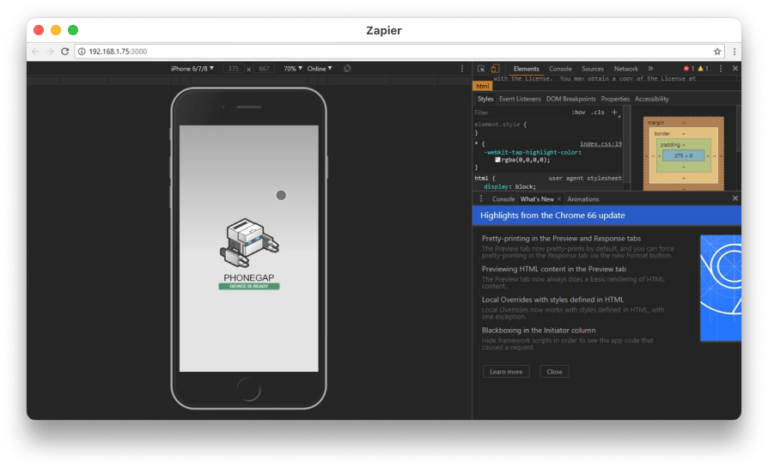Open the Chrome three-dot menu
The width and height of the screenshot is (768, 468).
point(734,51)
